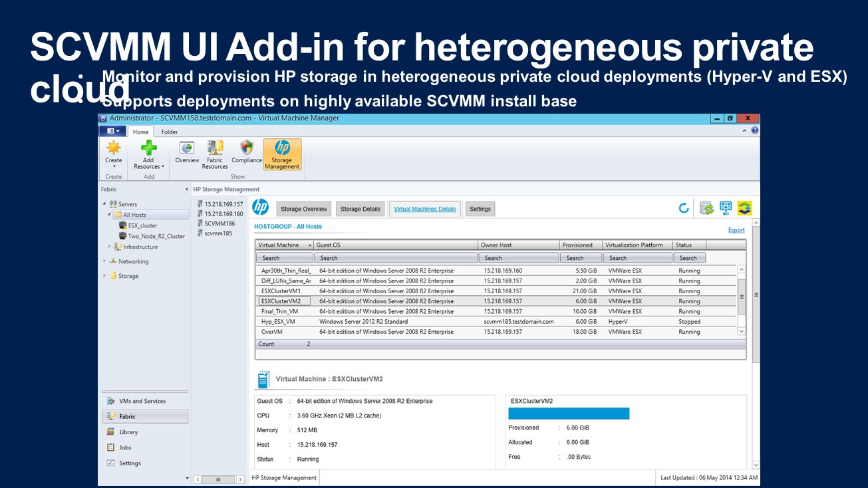Switch to the Folder ribbon tab

point(170,132)
